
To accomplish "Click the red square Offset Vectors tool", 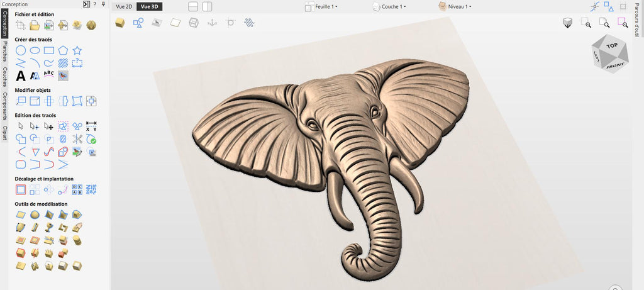I will click(21, 189).
